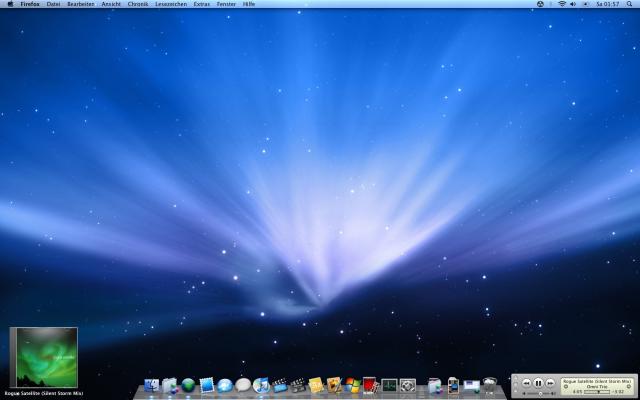Open the Datei menu
Viewport: 640px width, 400px height.
coord(53,4)
